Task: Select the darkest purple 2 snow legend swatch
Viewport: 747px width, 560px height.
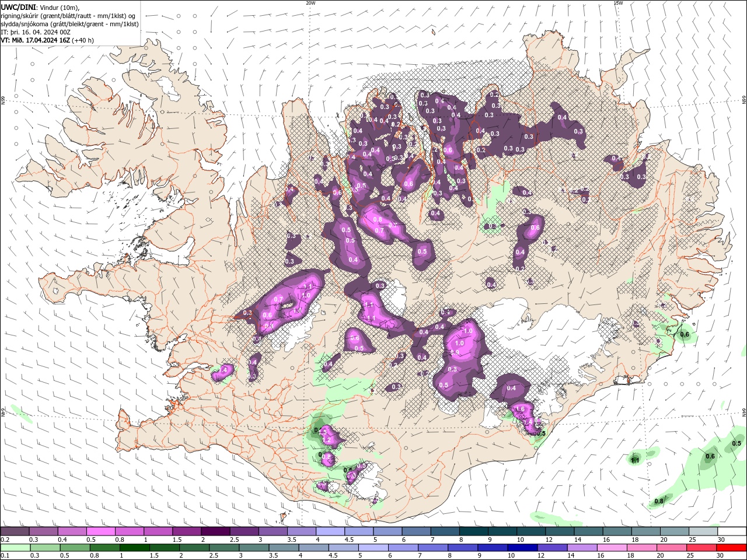Action: [x=215, y=531]
